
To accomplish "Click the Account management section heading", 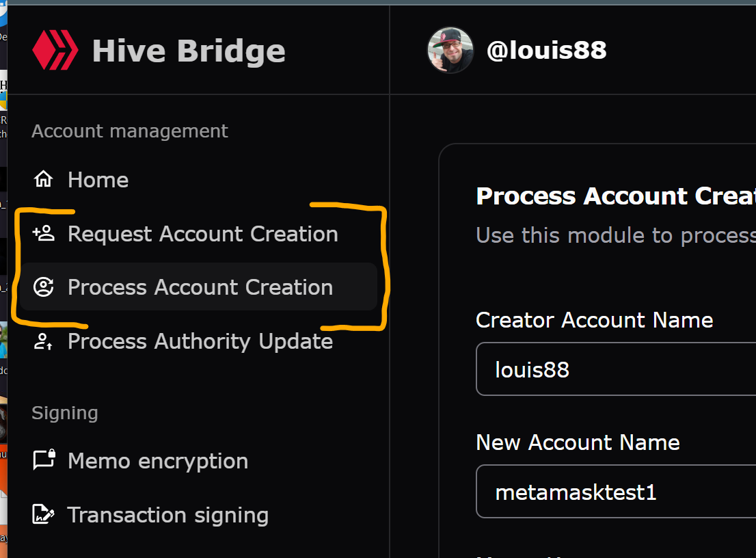I will (130, 131).
